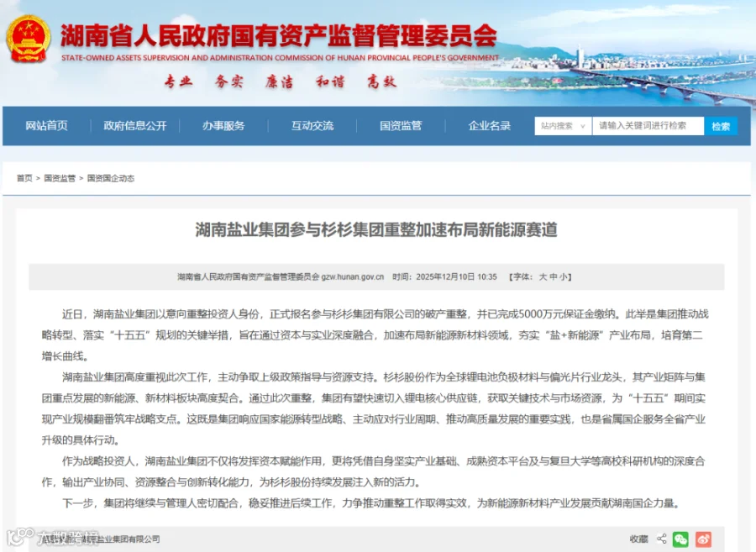Click the paragraph starting with 近日，湖南盐业集团
This screenshot has height=552, width=756.
click(375, 335)
